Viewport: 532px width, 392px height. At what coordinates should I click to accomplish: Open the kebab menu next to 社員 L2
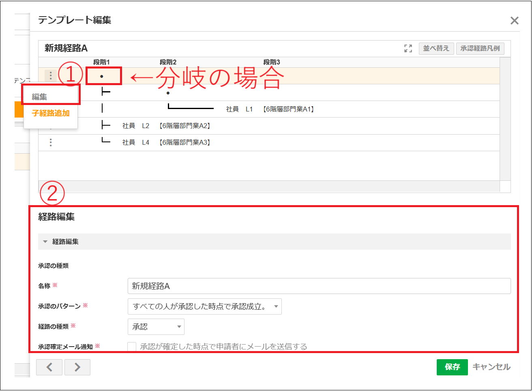coord(50,126)
